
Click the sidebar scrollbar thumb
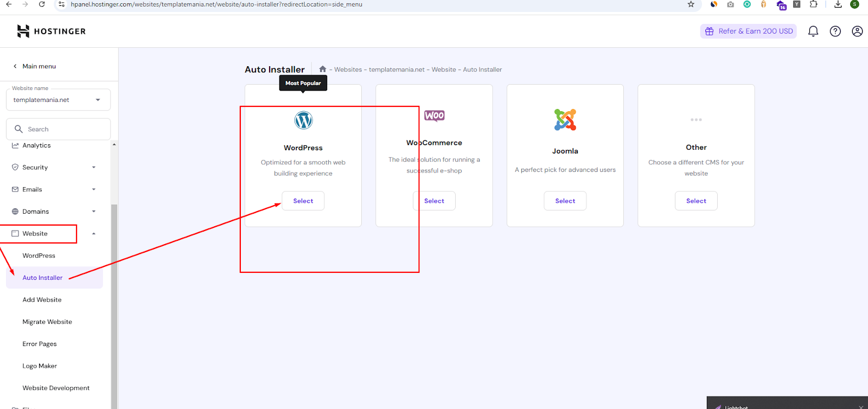pos(114,306)
